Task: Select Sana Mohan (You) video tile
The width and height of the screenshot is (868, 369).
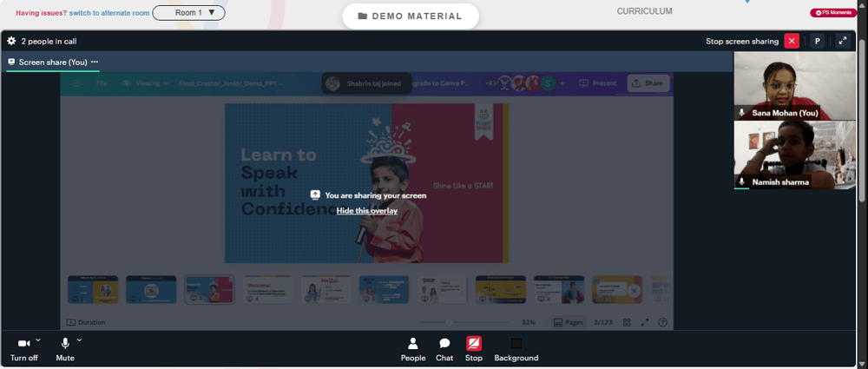Action: (794, 86)
